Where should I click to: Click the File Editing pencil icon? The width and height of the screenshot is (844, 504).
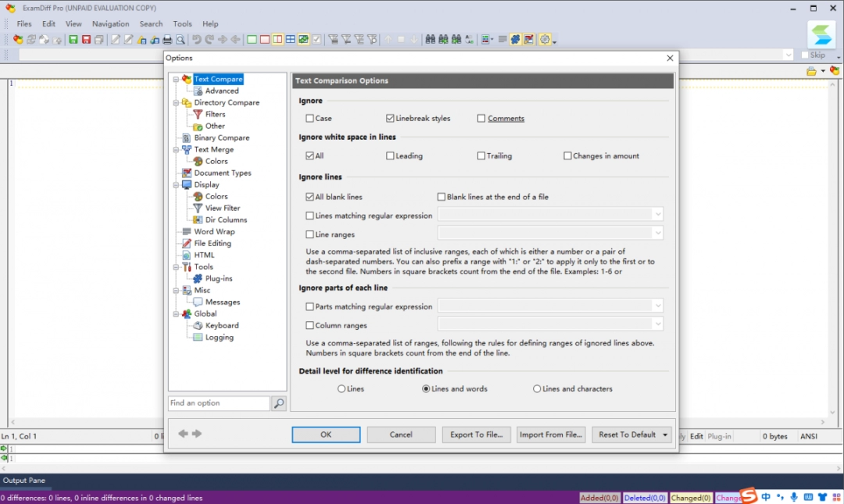187,243
